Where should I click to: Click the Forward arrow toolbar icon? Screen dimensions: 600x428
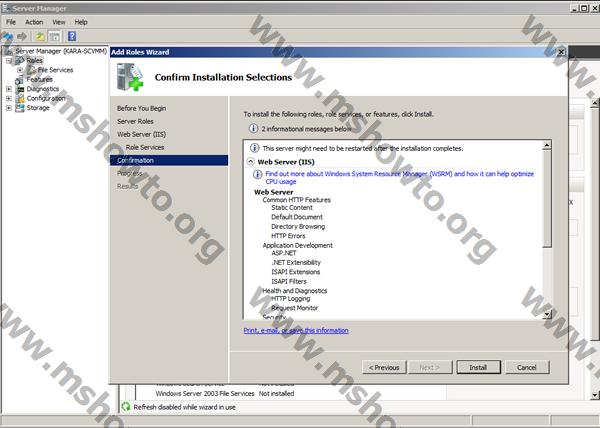point(22,37)
